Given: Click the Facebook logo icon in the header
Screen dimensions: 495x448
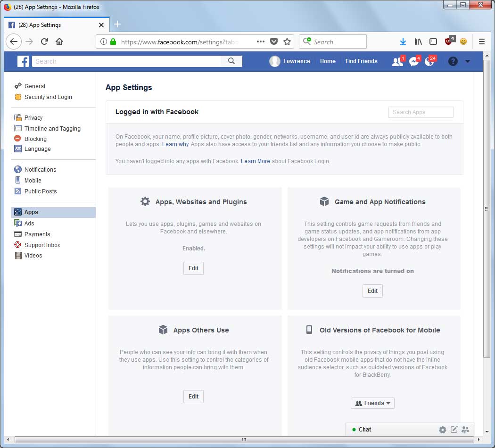Looking at the screenshot, I should click(x=23, y=61).
